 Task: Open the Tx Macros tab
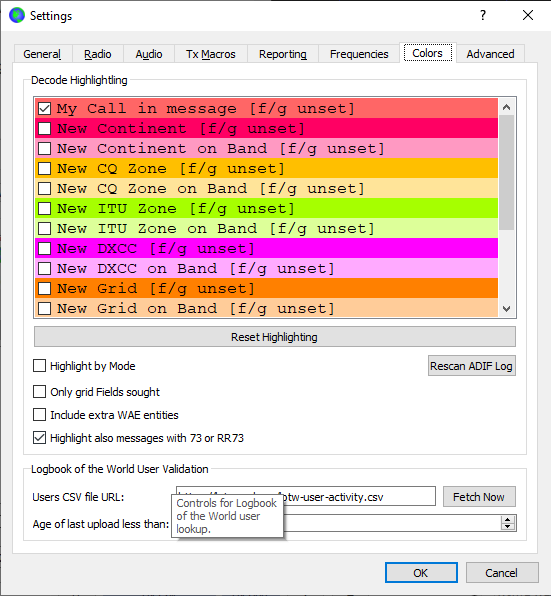click(211, 54)
